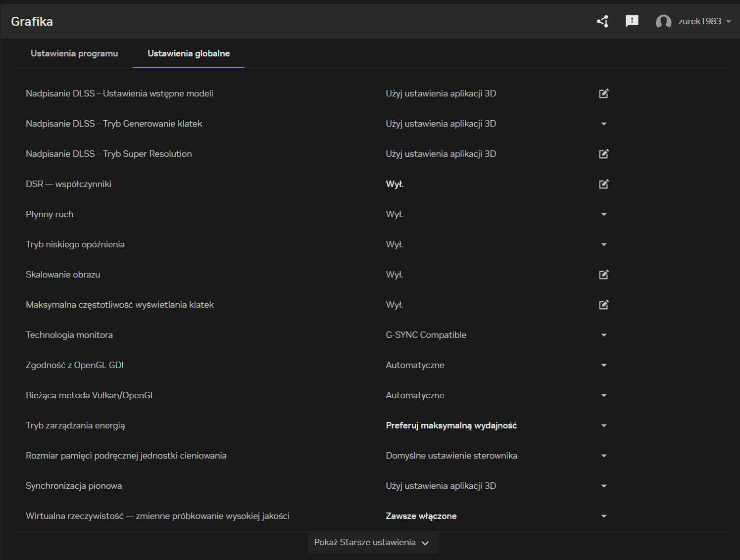The image size is (740, 560).
Task: Open Technologia monitora dropdown arrow
Action: coord(603,335)
